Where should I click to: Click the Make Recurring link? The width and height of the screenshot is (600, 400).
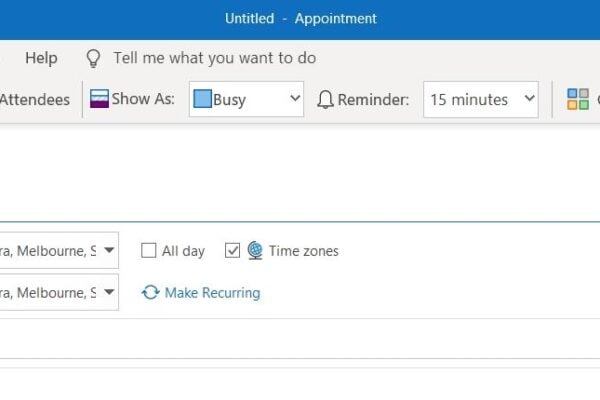click(212, 293)
